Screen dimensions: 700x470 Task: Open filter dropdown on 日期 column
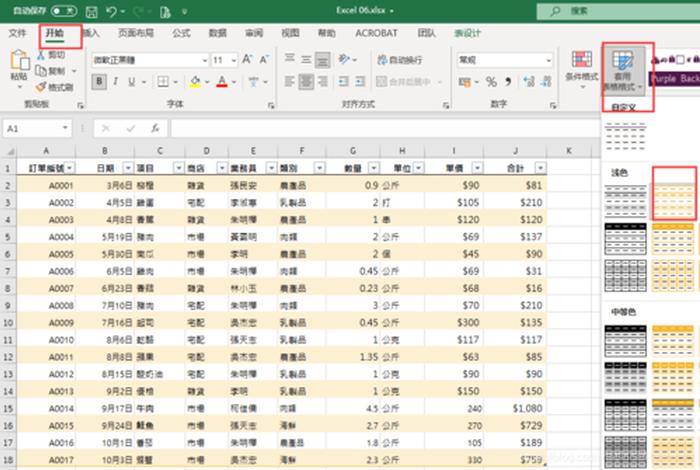[128, 168]
